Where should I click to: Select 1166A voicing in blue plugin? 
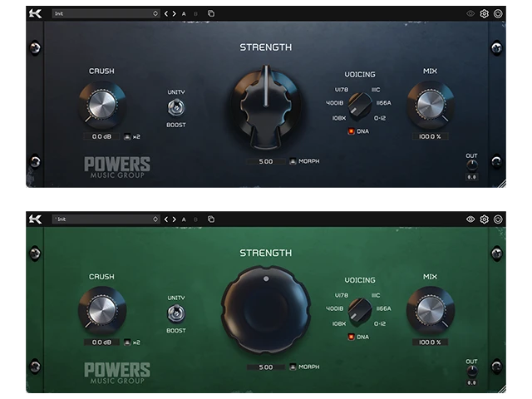pyautogui.click(x=384, y=103)
